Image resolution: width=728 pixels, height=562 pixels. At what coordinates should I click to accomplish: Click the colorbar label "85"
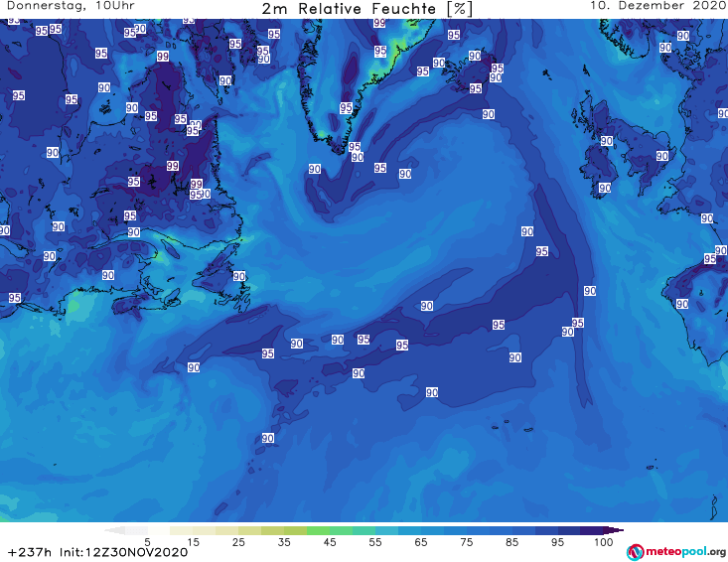tap(512, 542)
